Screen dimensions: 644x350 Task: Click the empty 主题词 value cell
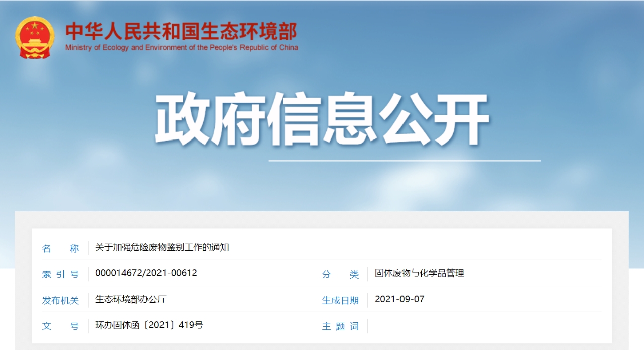pyautogui.click(x=485, y=326)
